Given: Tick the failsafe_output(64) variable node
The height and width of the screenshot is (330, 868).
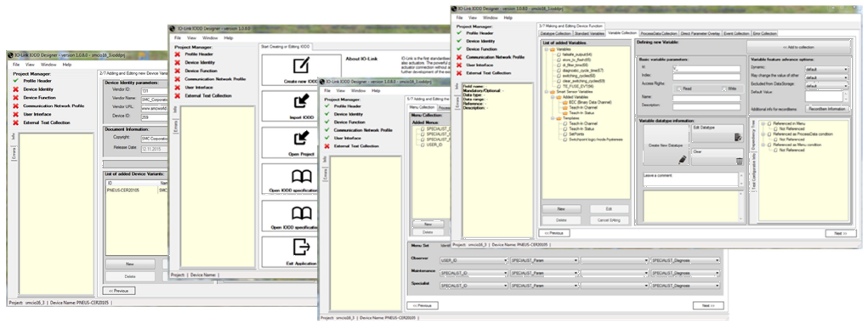Looking at the screenshot, I should [559, 54].
